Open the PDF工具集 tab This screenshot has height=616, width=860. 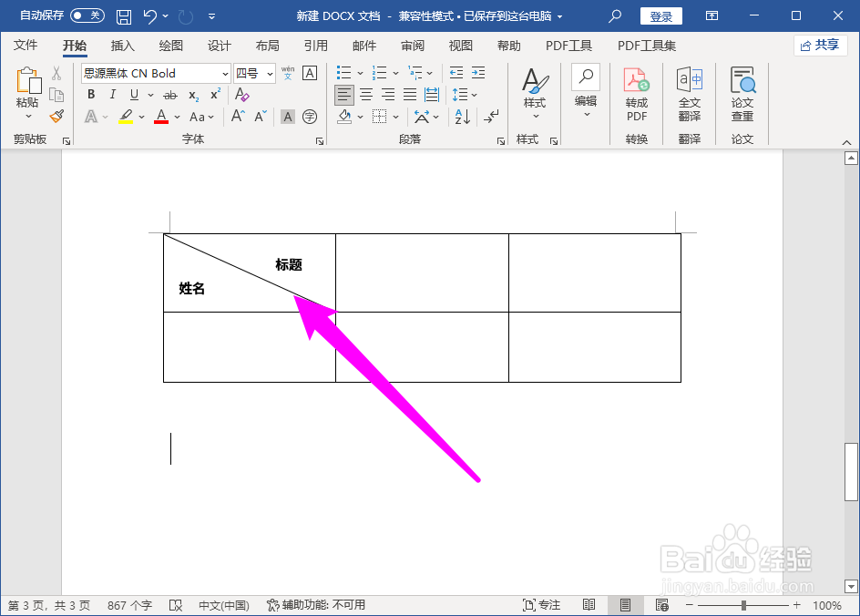(647, 46)
